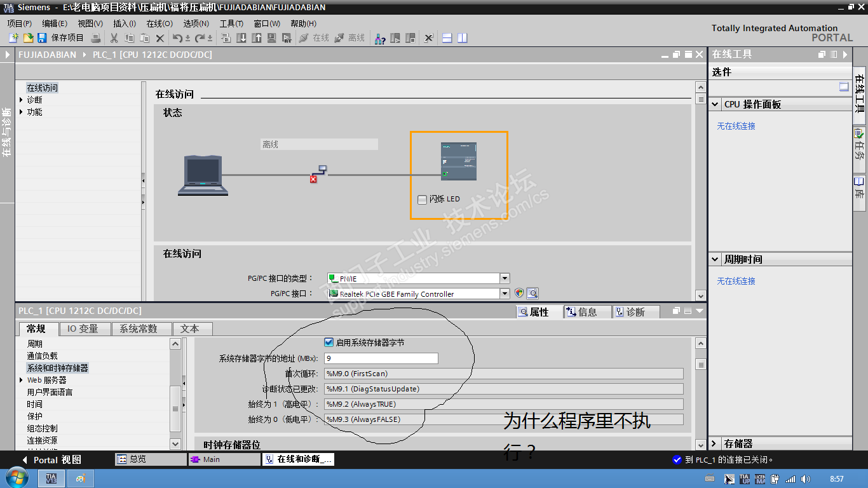Click the shield icon beside PG/PC interface
868x488 pixels.
coord(520,294)
